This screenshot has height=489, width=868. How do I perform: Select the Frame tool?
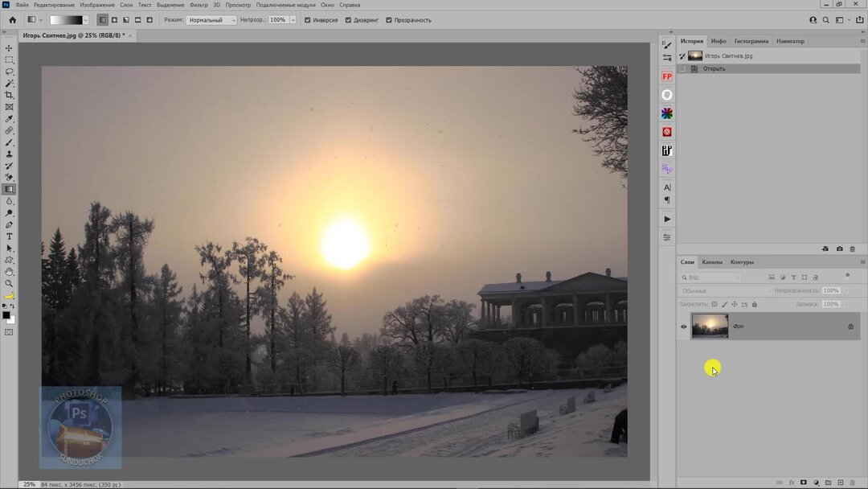[9, 107]
